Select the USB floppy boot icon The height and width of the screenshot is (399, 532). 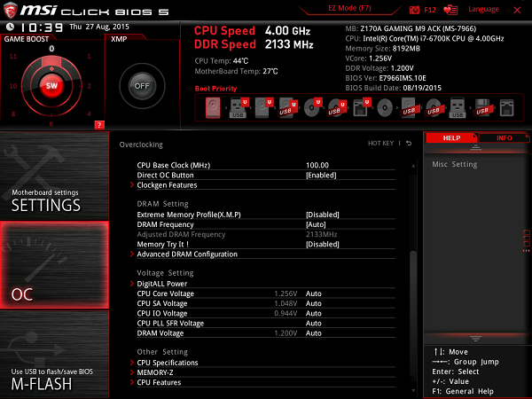point(482,108)
